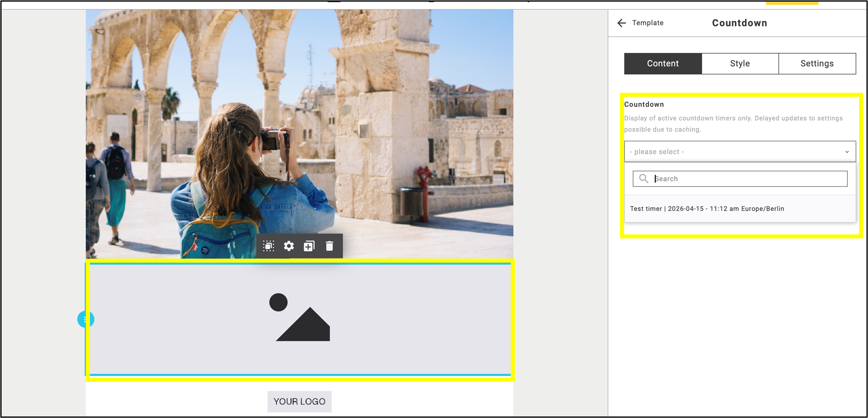The width and height of the screenshot is (868, 418).
Task: Switch to the Content tab
Action: [663, 64]
